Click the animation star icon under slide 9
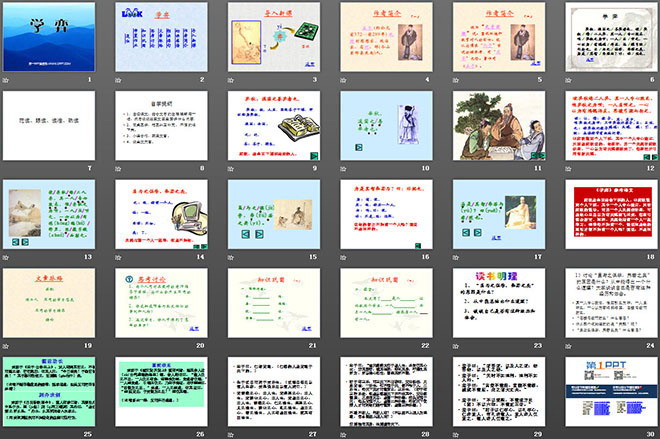This screenshot has width=660, height=439. coord(231,169)
